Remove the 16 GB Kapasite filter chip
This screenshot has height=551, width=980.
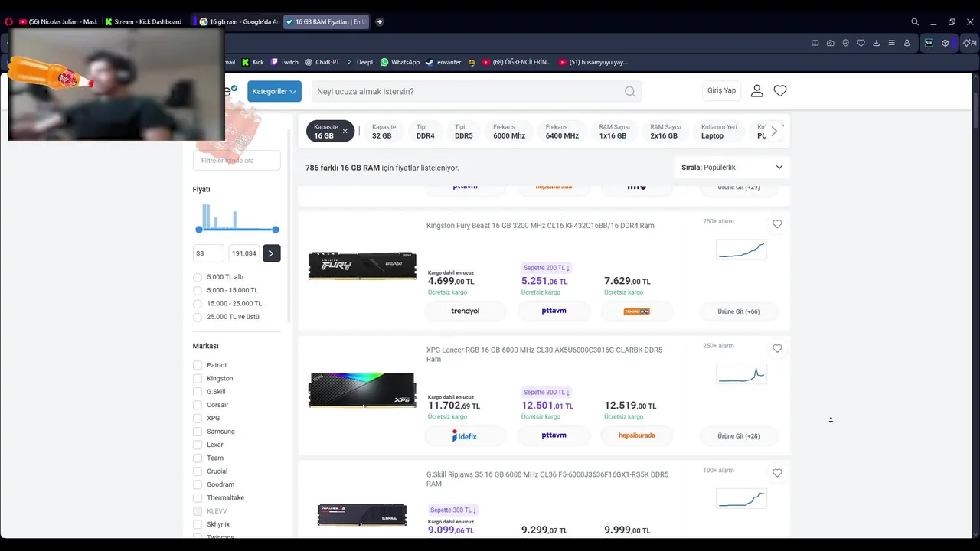(345, 131)
